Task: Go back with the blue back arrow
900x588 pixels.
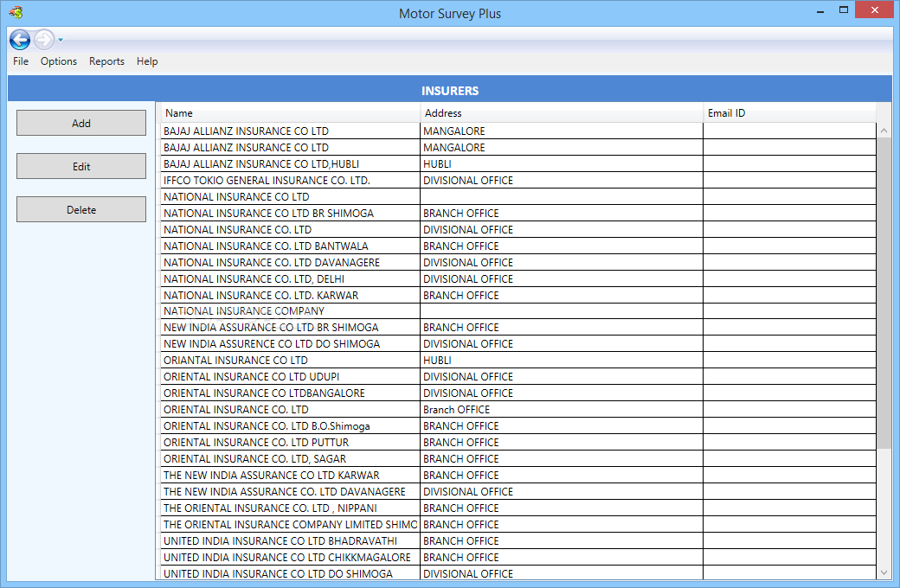Action: tap(20, 40)
